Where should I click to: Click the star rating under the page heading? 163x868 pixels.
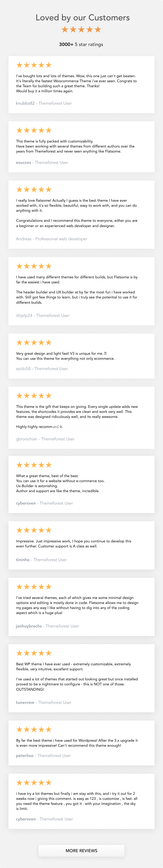pyautogui.click(x=81, y=30)
